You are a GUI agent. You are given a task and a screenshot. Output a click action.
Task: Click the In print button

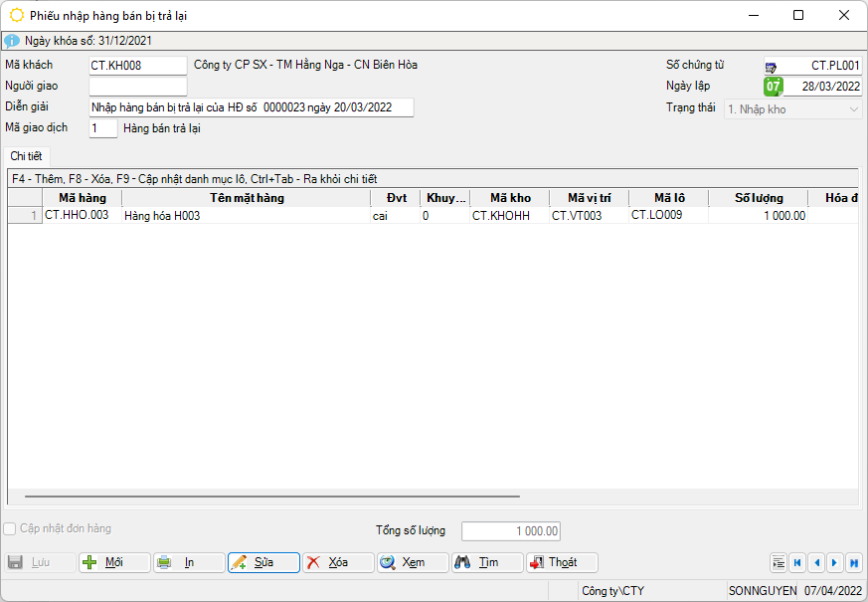tap(189, 562)
